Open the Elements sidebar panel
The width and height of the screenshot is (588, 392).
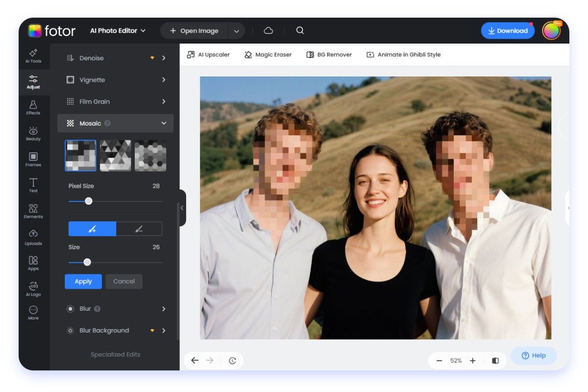pyautogui.click(x=33, y=211)
